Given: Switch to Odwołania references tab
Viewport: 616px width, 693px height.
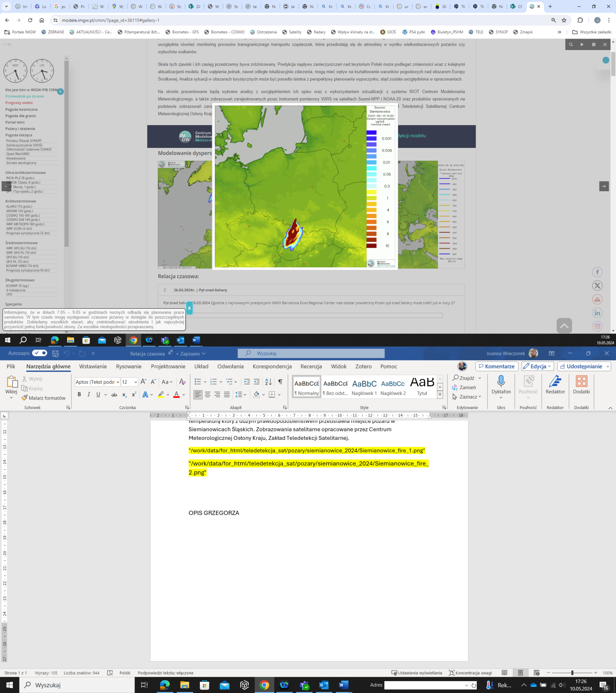Looking at the screenshot, I should (x=230, y=366).
